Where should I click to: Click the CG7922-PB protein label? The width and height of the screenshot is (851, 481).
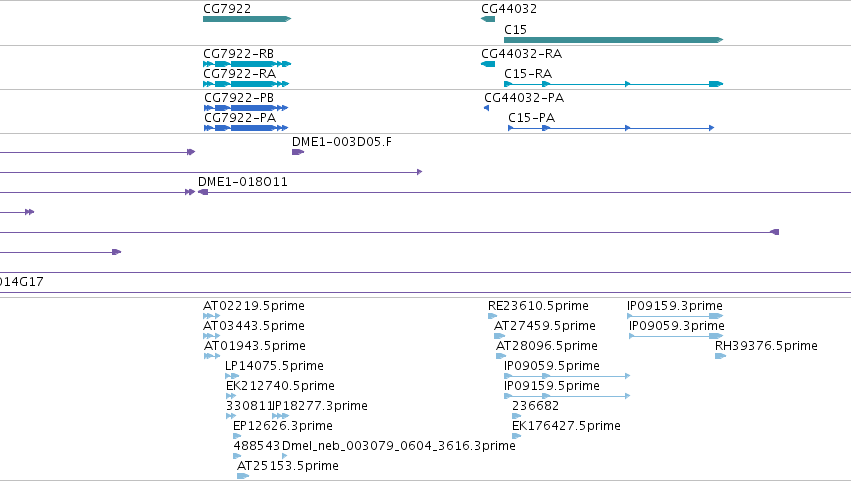point(239,98)
